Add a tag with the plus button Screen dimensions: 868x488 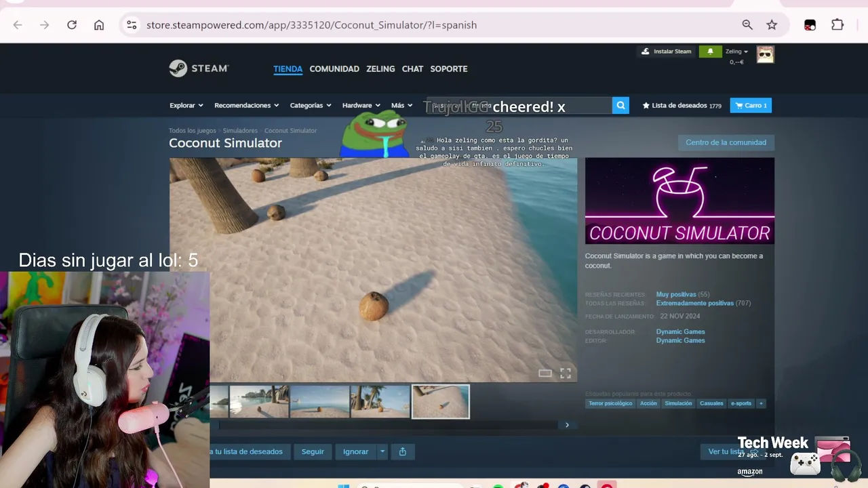pyautogui.click(x=761, y=403)
